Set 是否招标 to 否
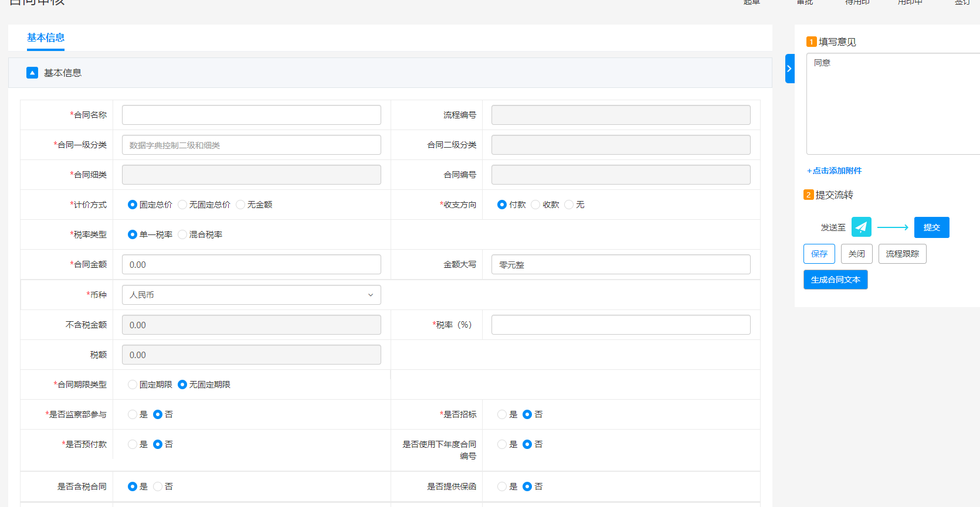 [x=527, y=414]
